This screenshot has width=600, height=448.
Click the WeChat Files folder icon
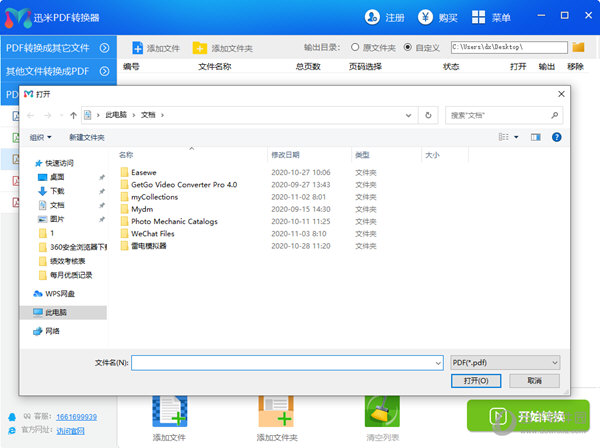click(124, 233)
